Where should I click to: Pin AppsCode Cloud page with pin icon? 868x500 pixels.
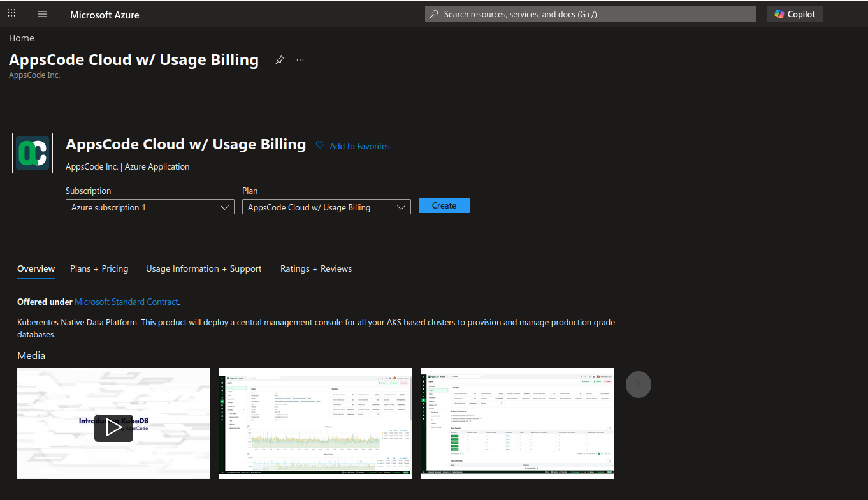tap(279, 60)
